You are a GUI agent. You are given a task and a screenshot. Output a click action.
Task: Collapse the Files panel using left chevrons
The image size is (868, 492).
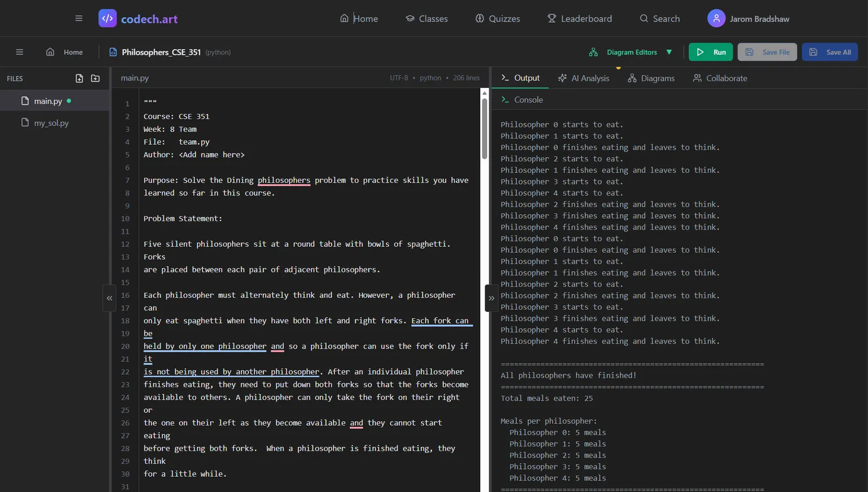[x=110, y=298]
